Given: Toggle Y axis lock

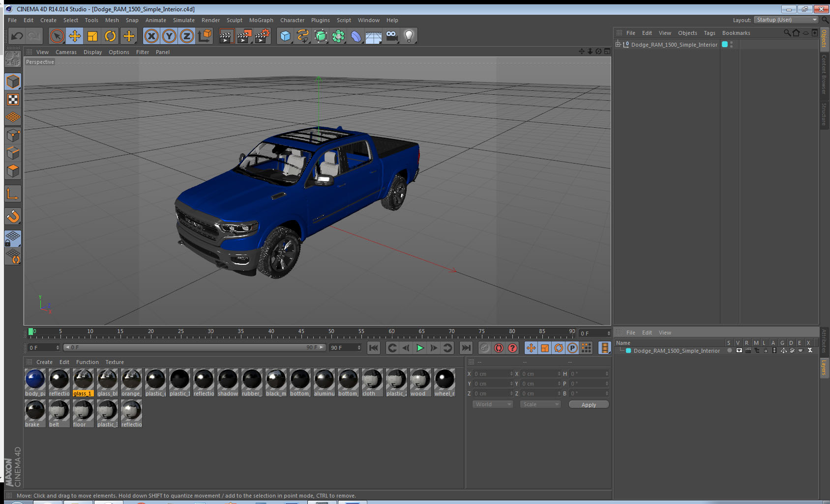Looking at the screenshot, I should pos(169,36).
